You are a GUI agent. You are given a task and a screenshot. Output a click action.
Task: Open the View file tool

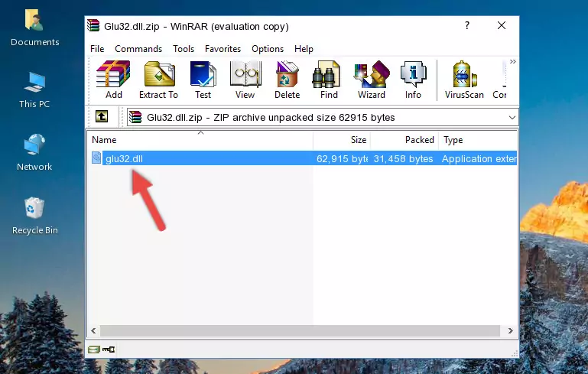(x=245, y=80)
